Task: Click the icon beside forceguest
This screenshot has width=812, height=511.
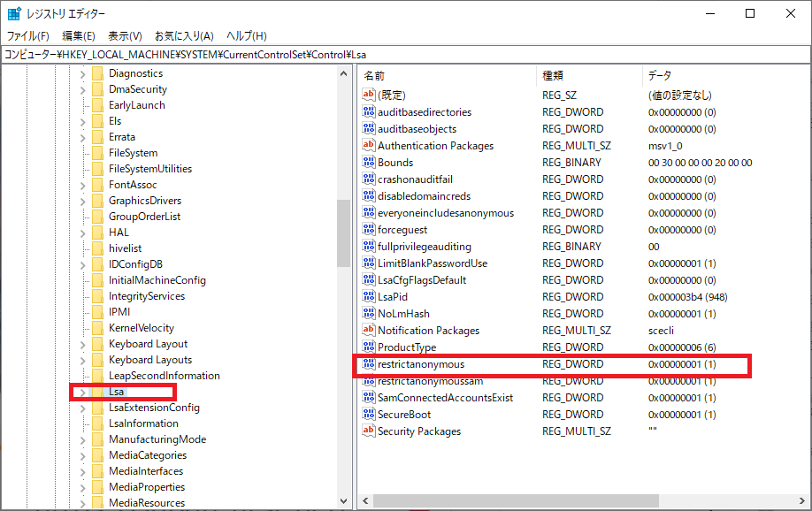Action: pos(369,229)
